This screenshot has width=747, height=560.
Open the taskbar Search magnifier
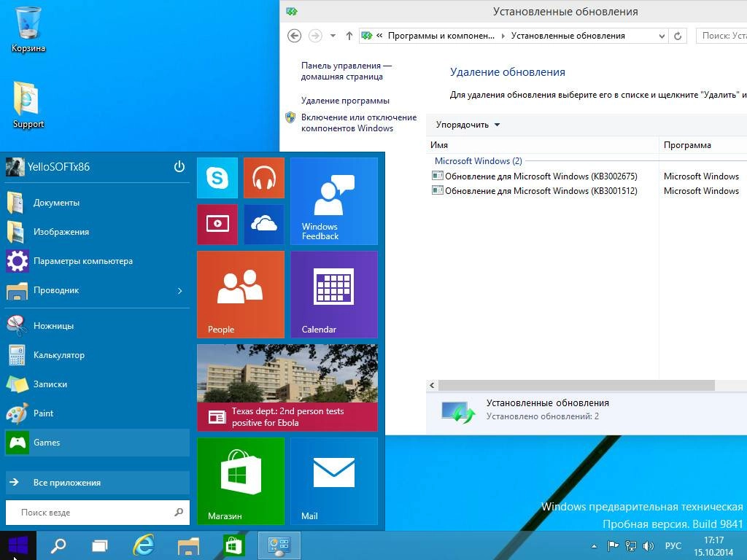point(58,545)
